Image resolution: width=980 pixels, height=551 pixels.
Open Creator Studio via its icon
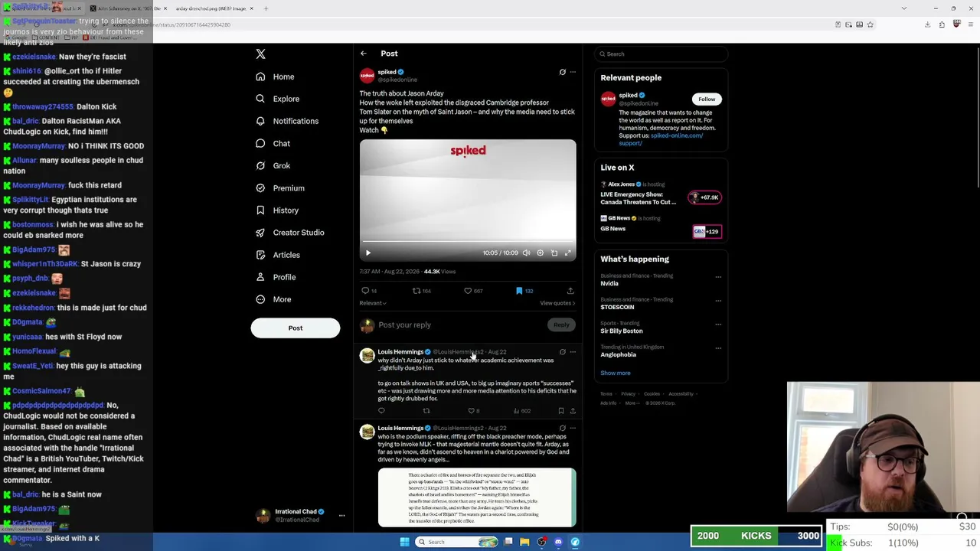[260, 233]
